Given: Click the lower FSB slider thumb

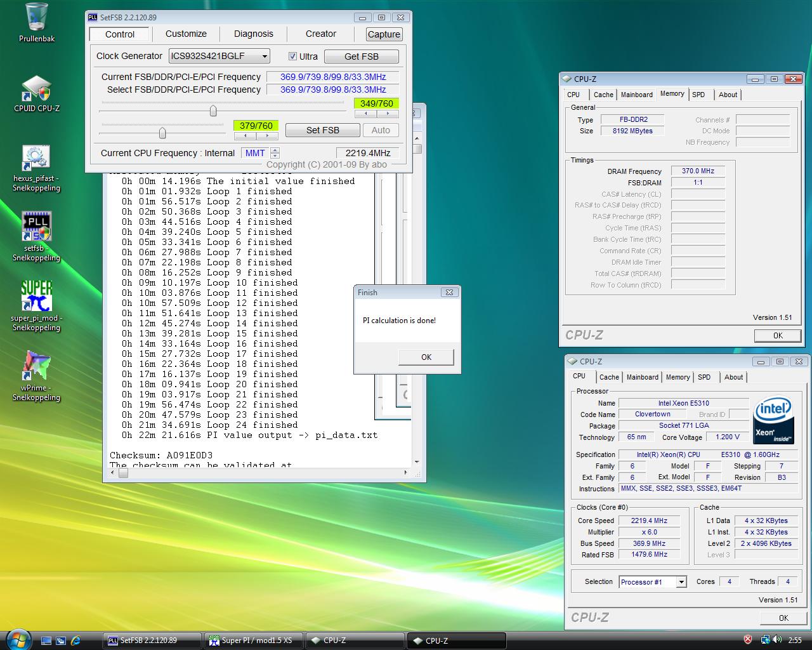Looking at the screenshot, I should 162,133.
